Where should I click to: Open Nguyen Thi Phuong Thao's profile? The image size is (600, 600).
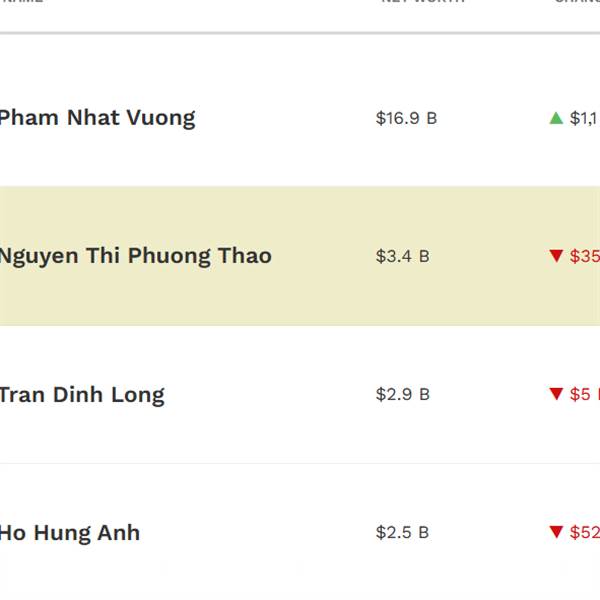(x=134, y=256)
